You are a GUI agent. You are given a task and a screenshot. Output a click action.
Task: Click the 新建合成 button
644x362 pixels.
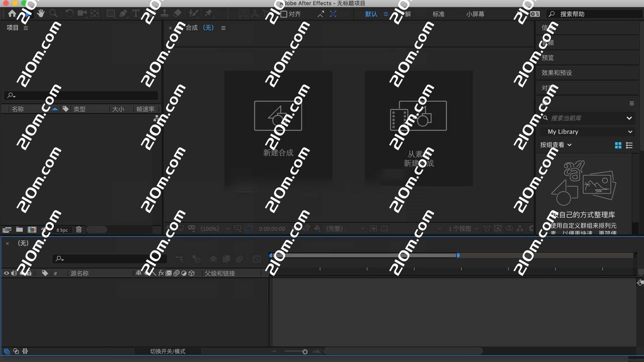(x=278, y=129)
